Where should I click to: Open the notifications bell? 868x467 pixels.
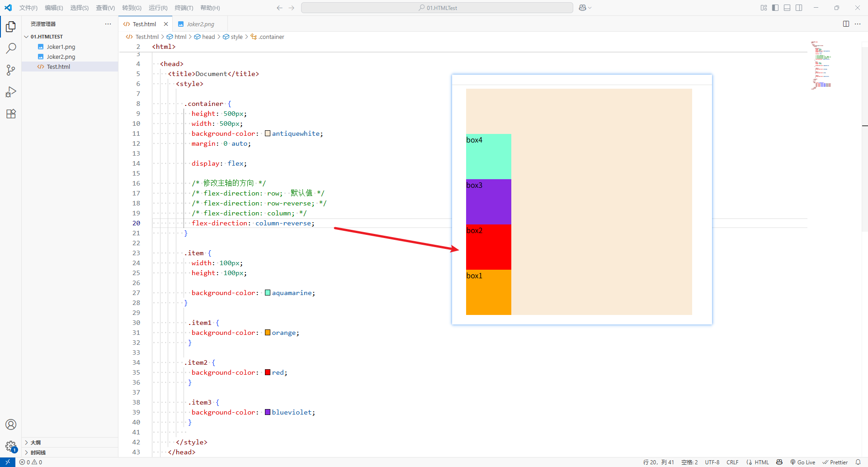(x=858, y=462)
